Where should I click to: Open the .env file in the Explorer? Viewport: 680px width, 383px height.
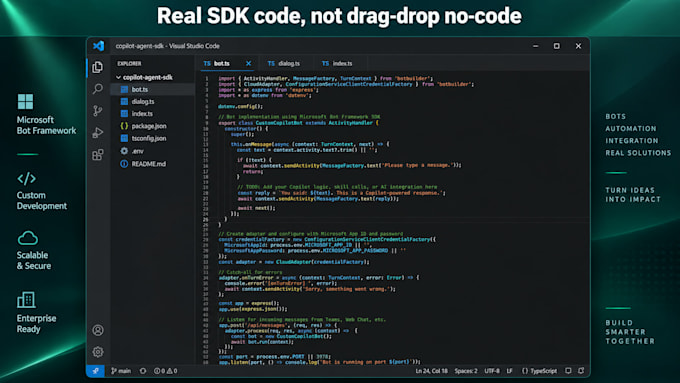pyautogui.click(x=152, y=151)
